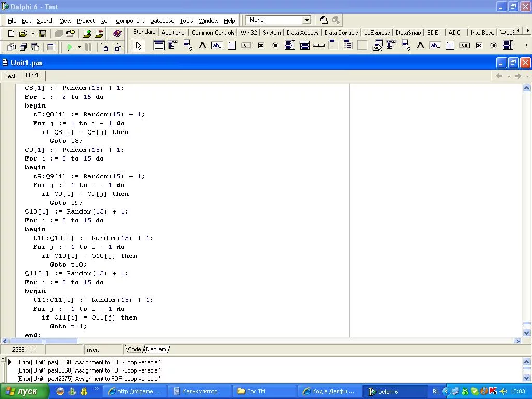The image size is (532, 399).
Task: Click the Калькулятор taskbar button
Action: [199, 391]
